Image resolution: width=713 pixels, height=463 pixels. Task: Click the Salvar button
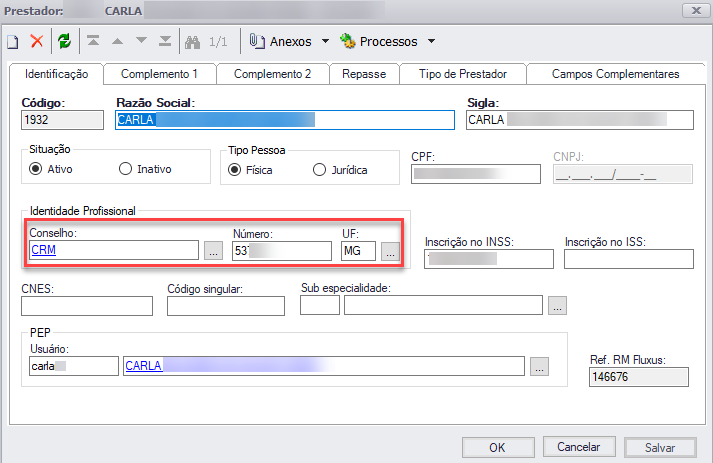click(x=660, y=448)
